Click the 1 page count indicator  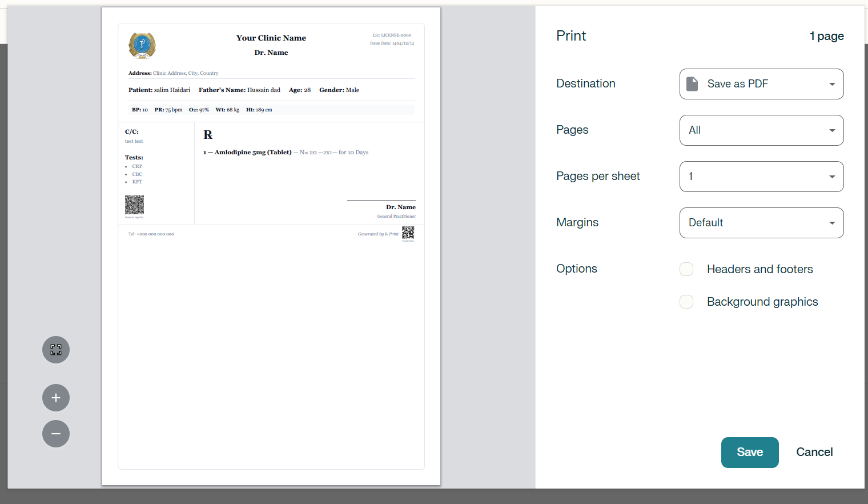(826, 35)
